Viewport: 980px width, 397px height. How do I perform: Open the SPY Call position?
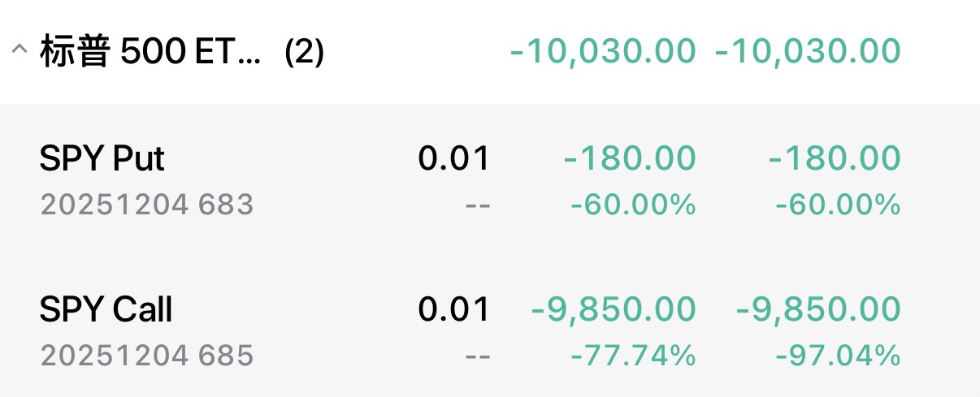click(x=106, y=309)
